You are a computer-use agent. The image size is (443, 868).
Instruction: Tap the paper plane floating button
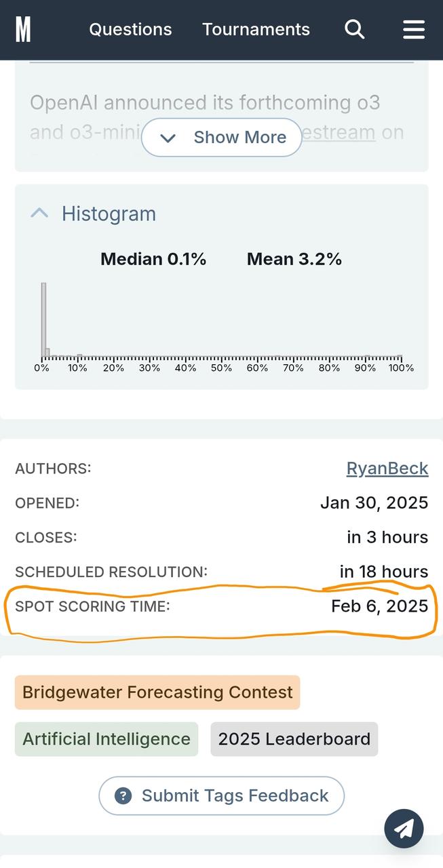[x=404, y=828]
